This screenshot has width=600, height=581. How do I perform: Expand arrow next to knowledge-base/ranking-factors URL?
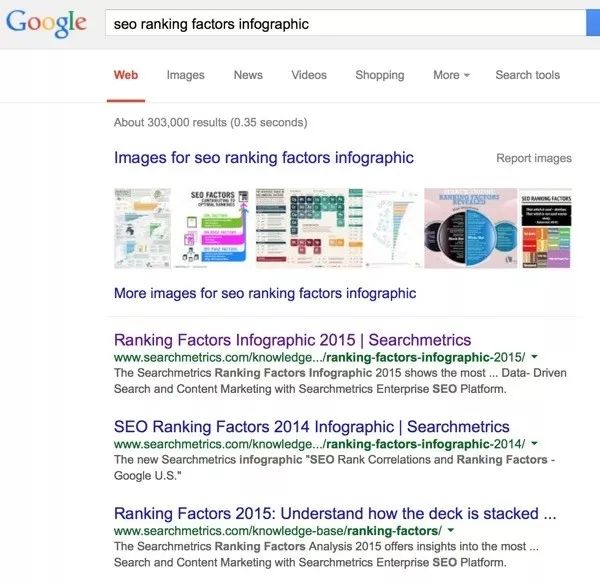pyautogui.click(x=451, y=531)
